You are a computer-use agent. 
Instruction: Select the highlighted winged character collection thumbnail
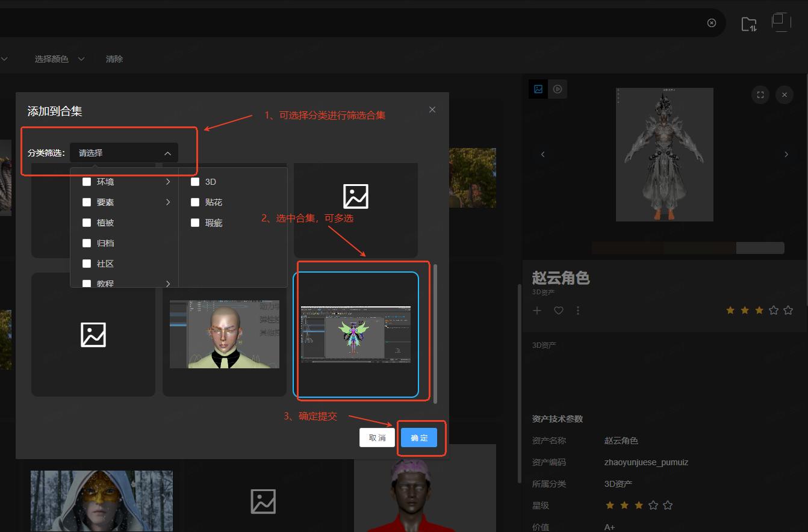pyautogui.click(x=356, y=335)
